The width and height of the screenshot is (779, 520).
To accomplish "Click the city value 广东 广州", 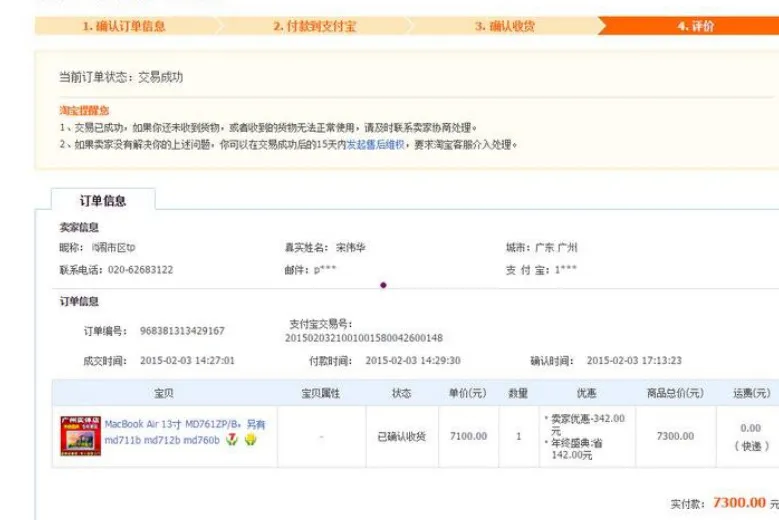I will point(556,247).
